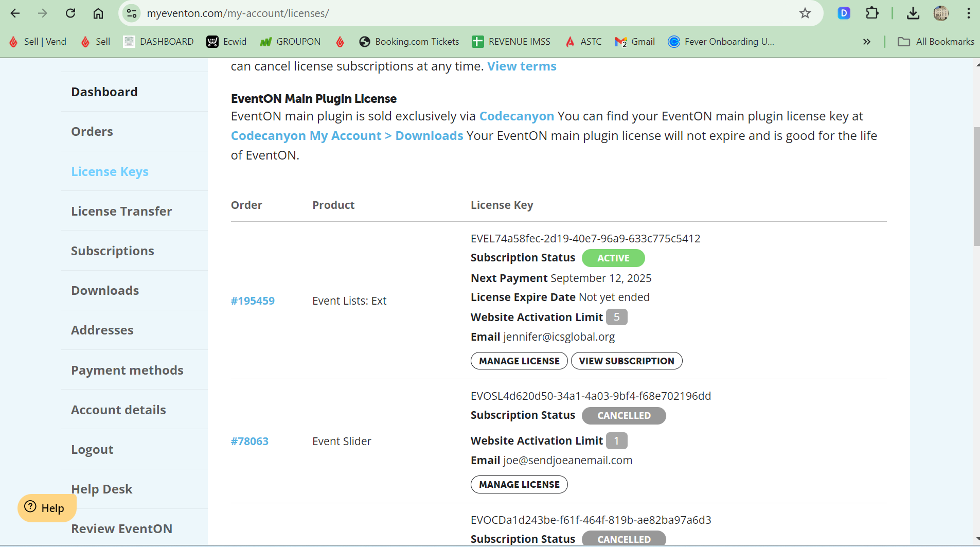Open the Extensions puzzle icon
The image size is (980, 547).
872,13
